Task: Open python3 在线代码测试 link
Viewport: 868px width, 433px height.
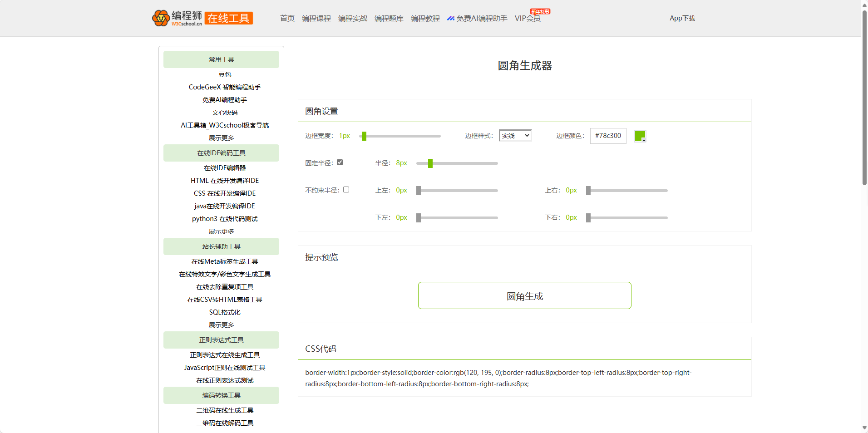Action: 225,219
